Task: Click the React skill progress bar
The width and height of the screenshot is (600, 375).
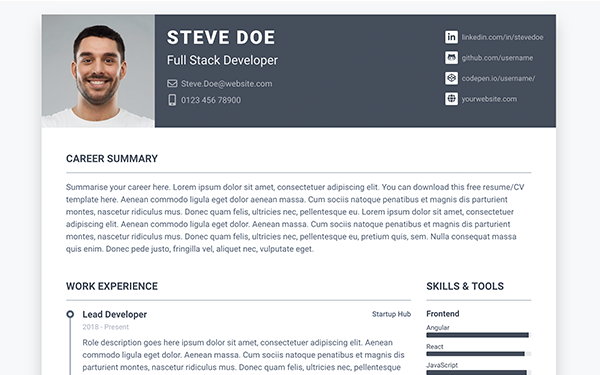Action: tap(479, 354)
